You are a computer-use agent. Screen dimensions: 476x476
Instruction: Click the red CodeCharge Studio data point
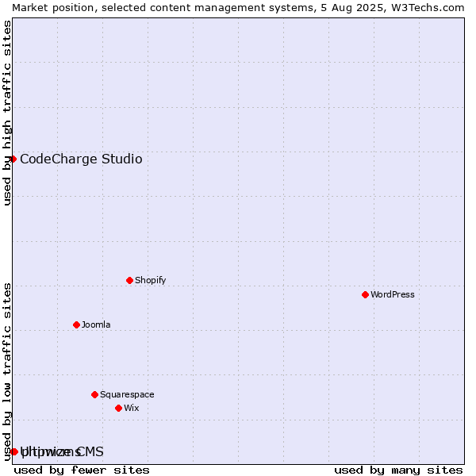[13, 159]
